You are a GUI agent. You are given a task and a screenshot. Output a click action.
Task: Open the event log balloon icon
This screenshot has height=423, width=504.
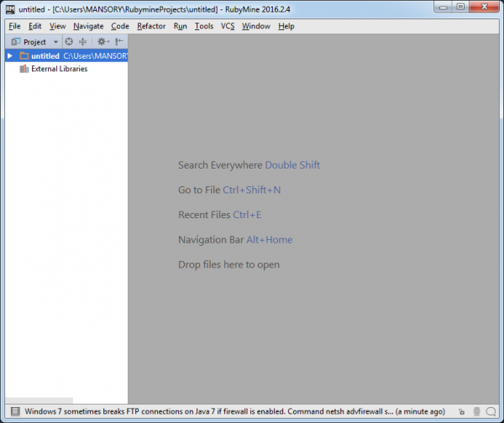491,411
